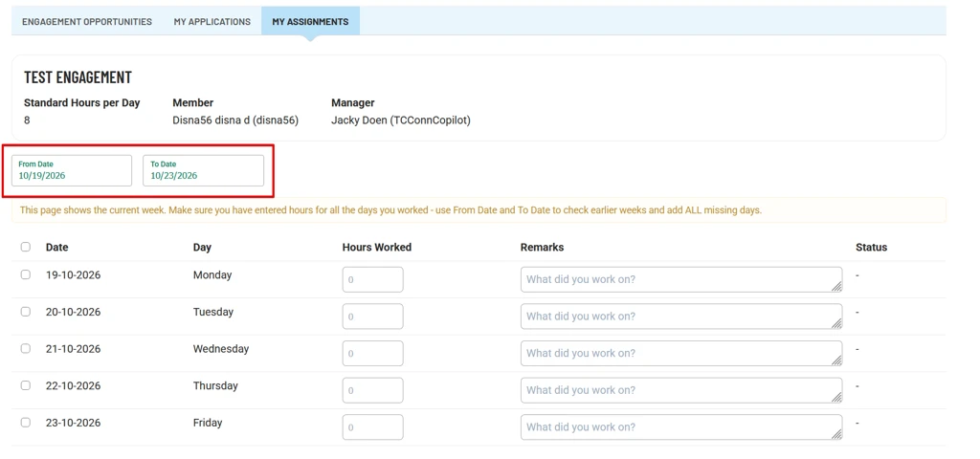This screenshot has height=459, width=980.
Task: Click the manager name Jacky Doen
Action: (x=401, y=120)
